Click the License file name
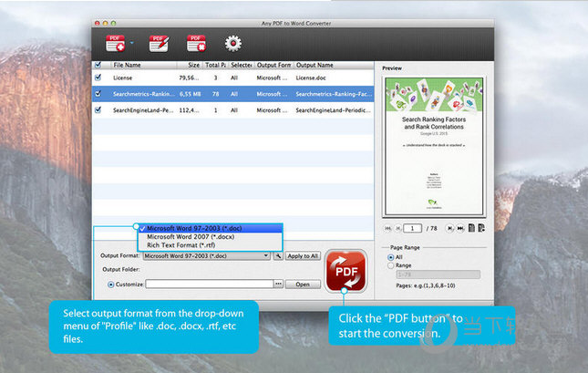 [123, 78]
